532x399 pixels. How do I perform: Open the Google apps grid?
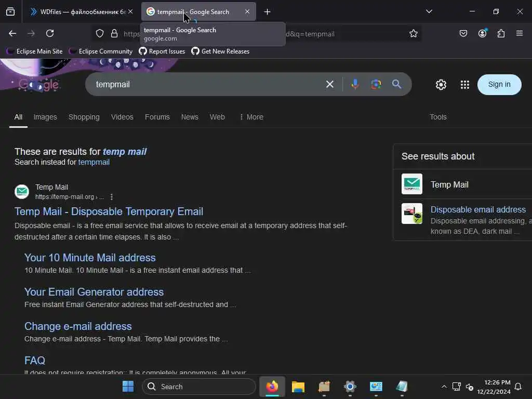pos(465,85)
